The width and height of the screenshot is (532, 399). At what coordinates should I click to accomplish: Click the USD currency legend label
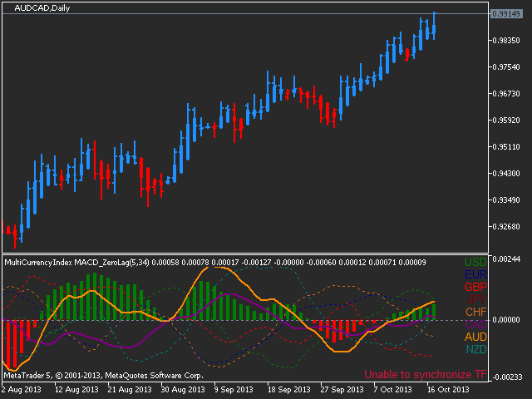click(x=476, y=262)
